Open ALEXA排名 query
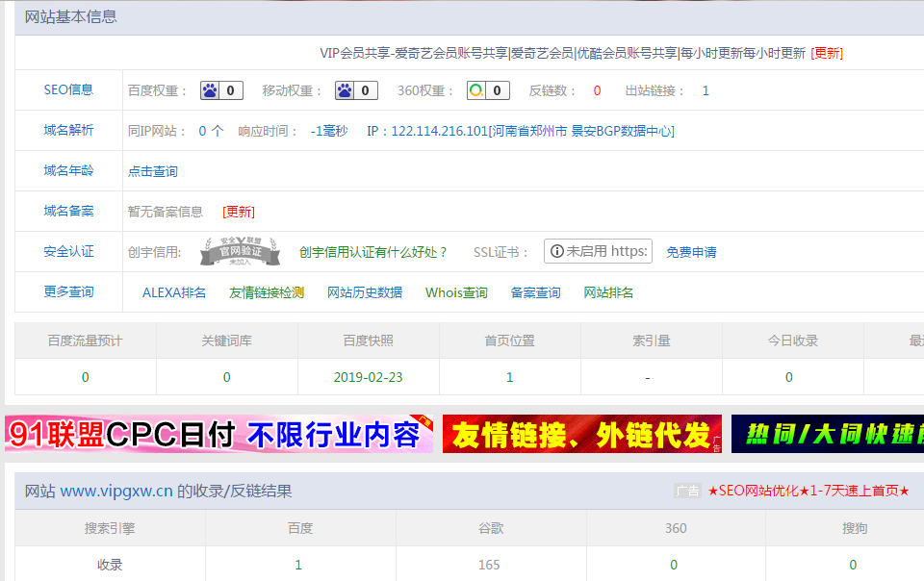Image resolution: width=924 pixels, height=581 pixels. pos(174,292)
